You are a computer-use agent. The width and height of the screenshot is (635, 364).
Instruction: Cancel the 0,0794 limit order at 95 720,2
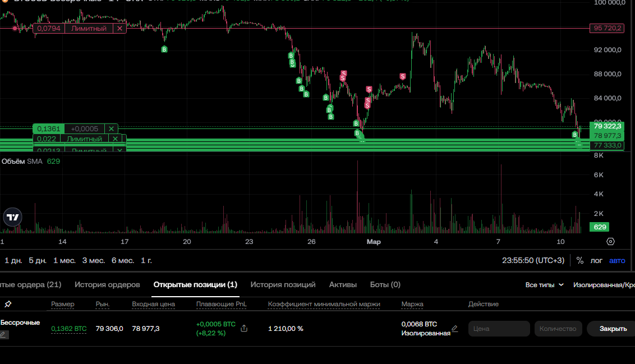coord(119,28)
